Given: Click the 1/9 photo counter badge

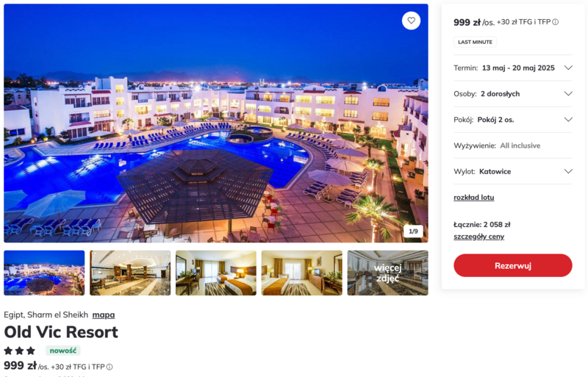Looking at the screenshot, I should point(413,231).
